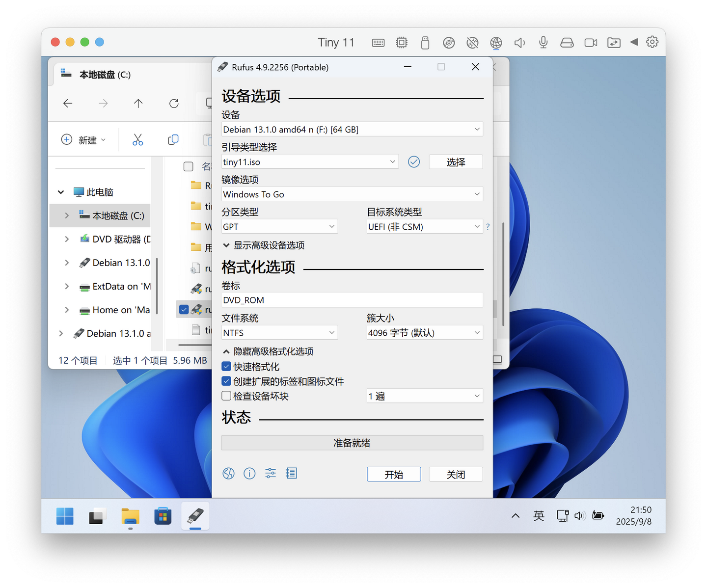This screenshot has width=707, height=588.
Task: Open the VM sound speaker icon
Action: point(519,43)
